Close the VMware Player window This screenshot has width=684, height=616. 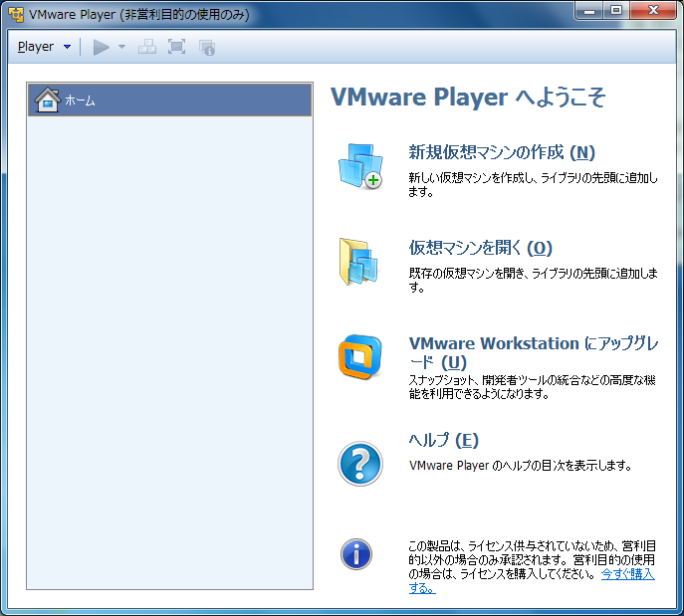658,12
